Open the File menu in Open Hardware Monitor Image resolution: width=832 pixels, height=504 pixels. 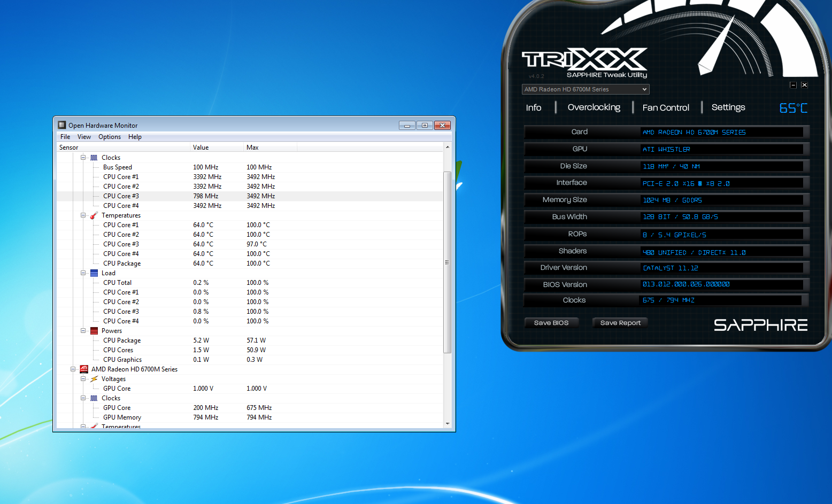(x=65, y=137)
